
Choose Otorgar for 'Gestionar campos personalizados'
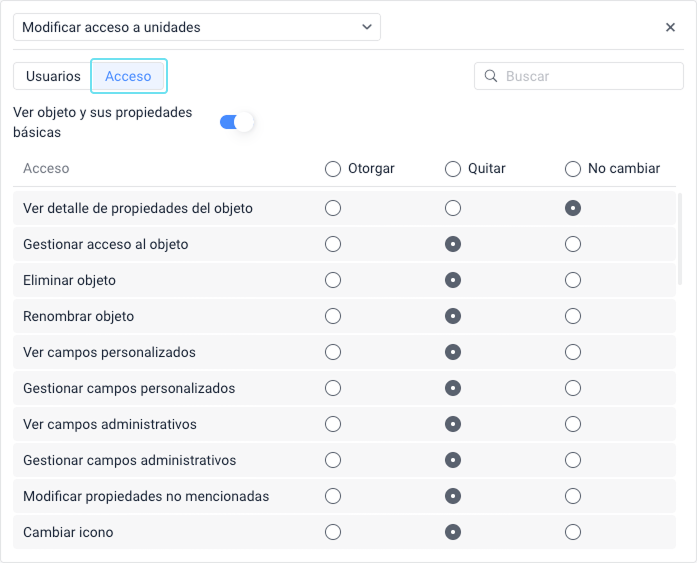point(333,388)
